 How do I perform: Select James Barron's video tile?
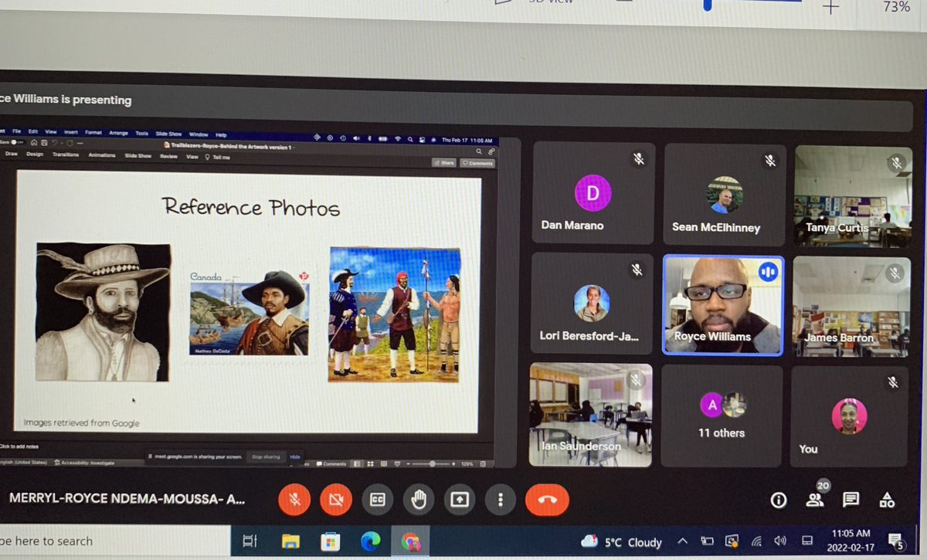click(852, 307)
